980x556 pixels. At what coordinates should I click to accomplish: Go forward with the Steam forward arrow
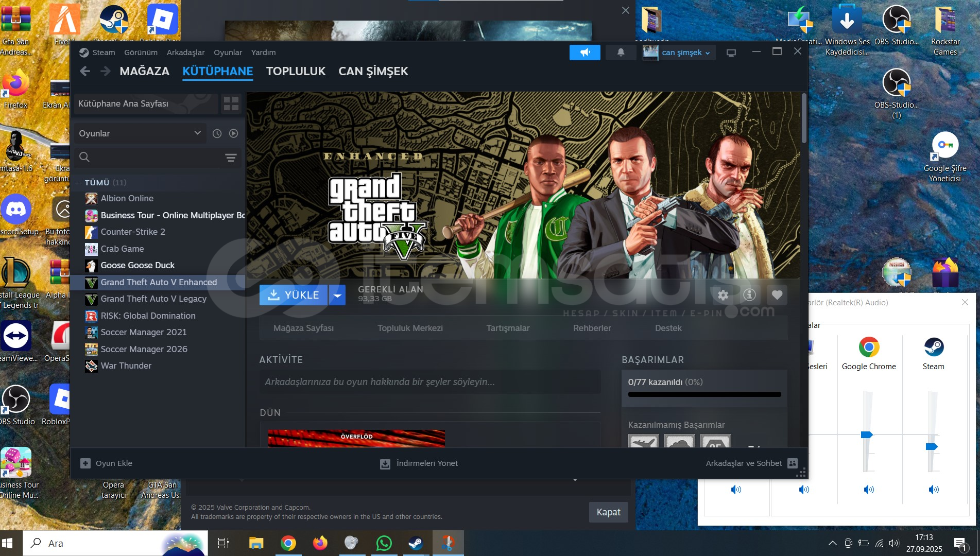(x=105, y=71)
